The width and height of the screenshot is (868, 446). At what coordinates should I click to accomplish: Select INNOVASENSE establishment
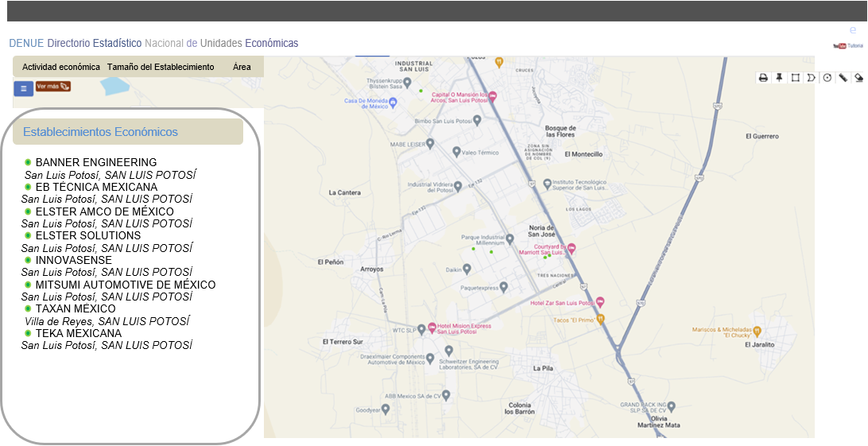pyautogui.click(x=74, y=260)
